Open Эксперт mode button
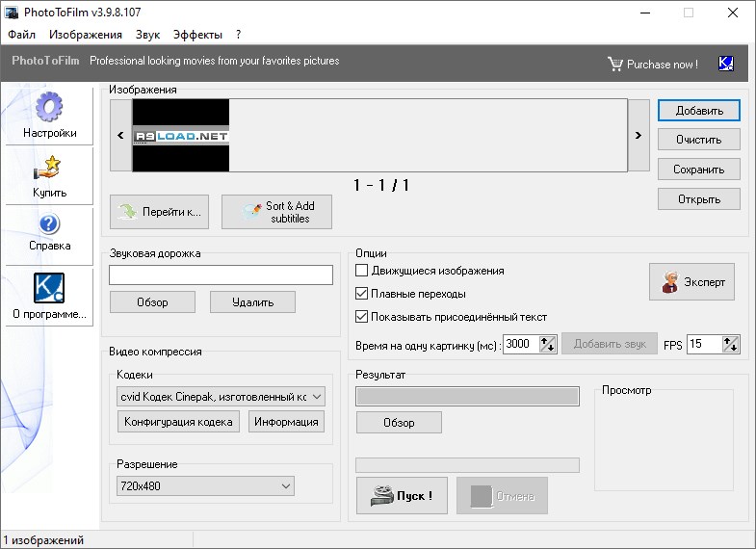This screenshot has width=756, height=549. click(691, 282)
